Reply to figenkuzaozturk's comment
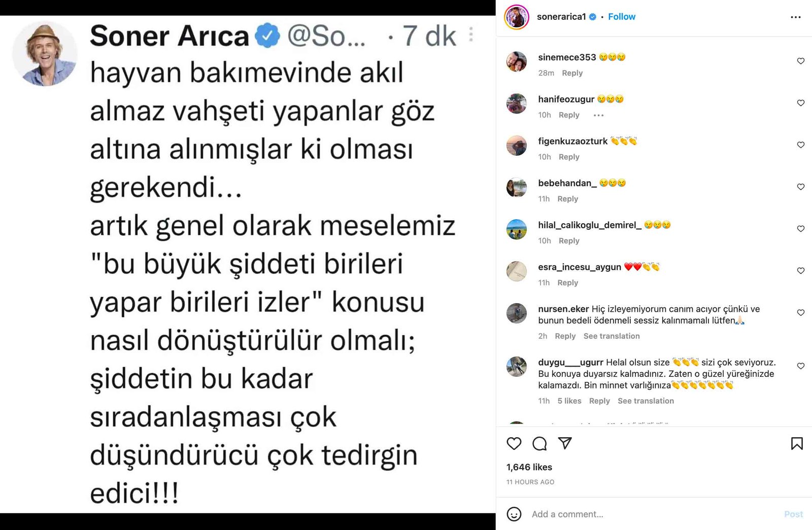 [569, 157]
